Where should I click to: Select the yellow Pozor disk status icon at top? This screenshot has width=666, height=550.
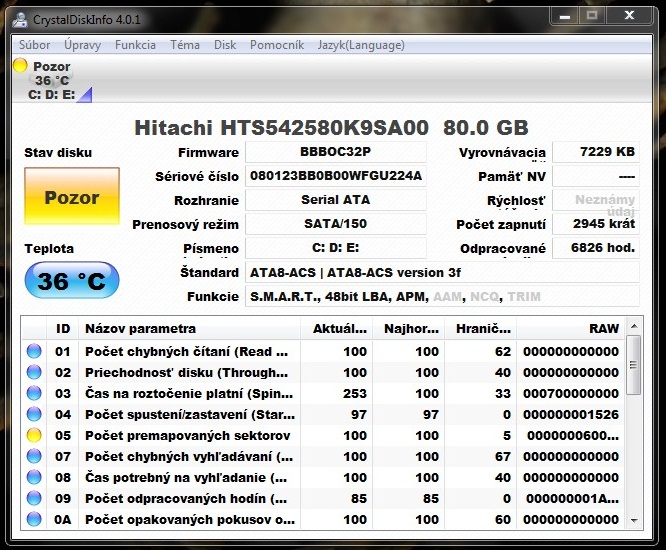coord(20,66)
